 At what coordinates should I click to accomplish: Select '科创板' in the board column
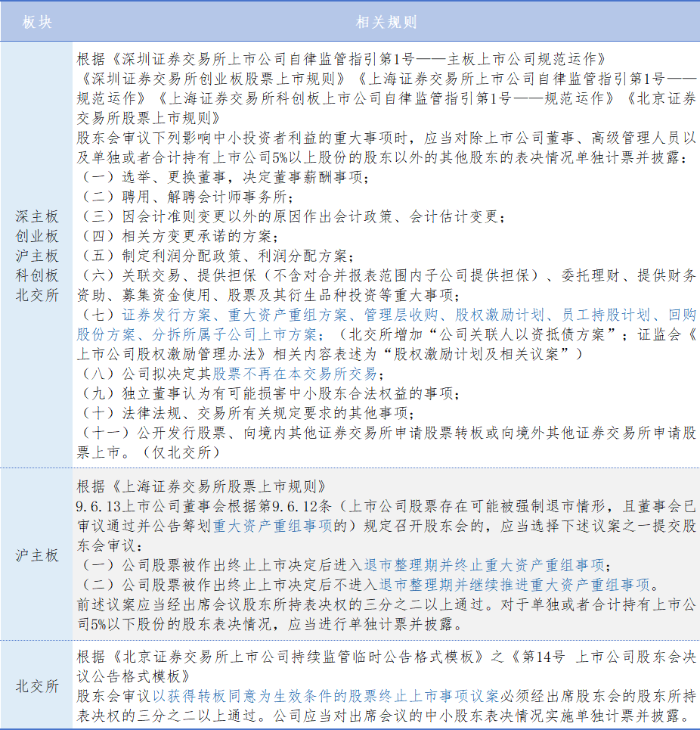click(37, 275)
